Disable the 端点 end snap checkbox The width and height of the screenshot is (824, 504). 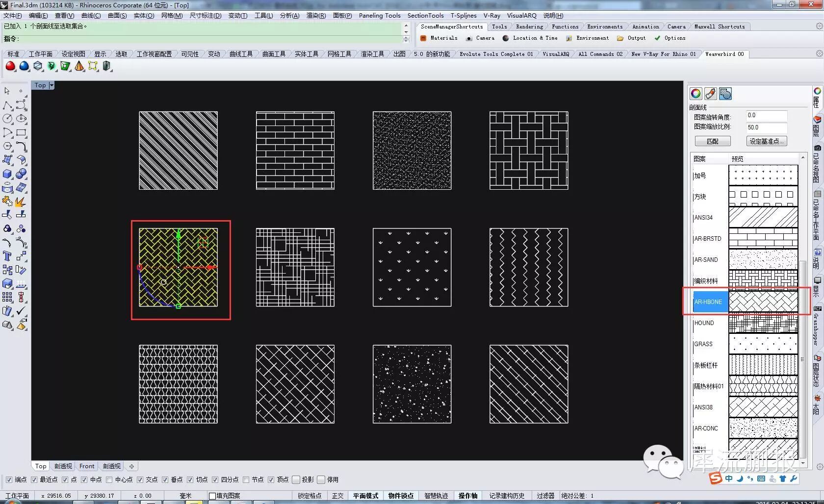[x=9, y=479]
